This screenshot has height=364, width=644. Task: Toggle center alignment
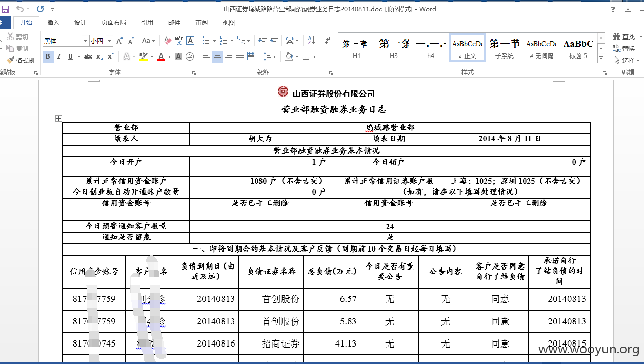pyautogui.click(x=217, y=56)
